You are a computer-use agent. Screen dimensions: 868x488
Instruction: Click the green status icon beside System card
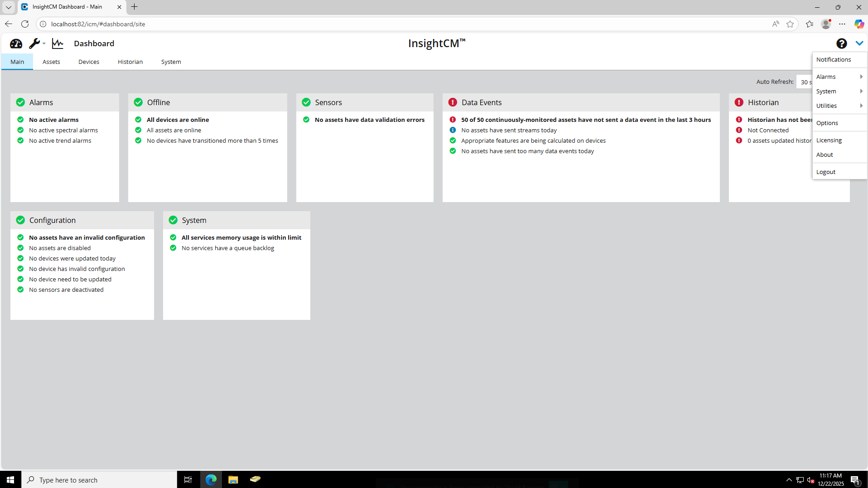click(x=173, y=220)
